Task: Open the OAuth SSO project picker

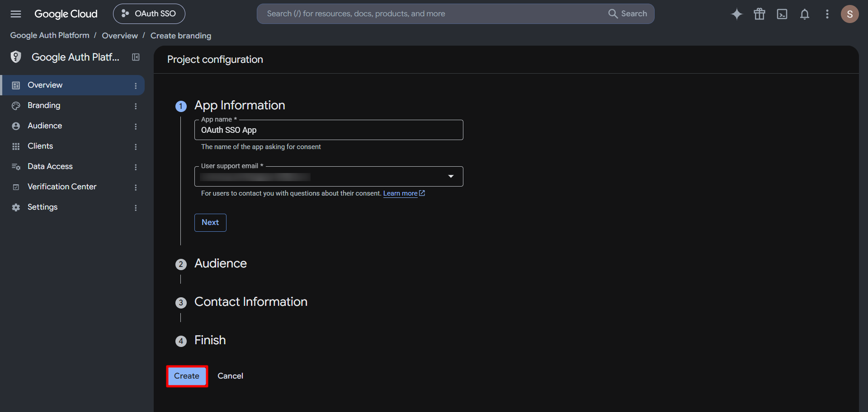Action: pyautogui.click(x=149, y=14)
